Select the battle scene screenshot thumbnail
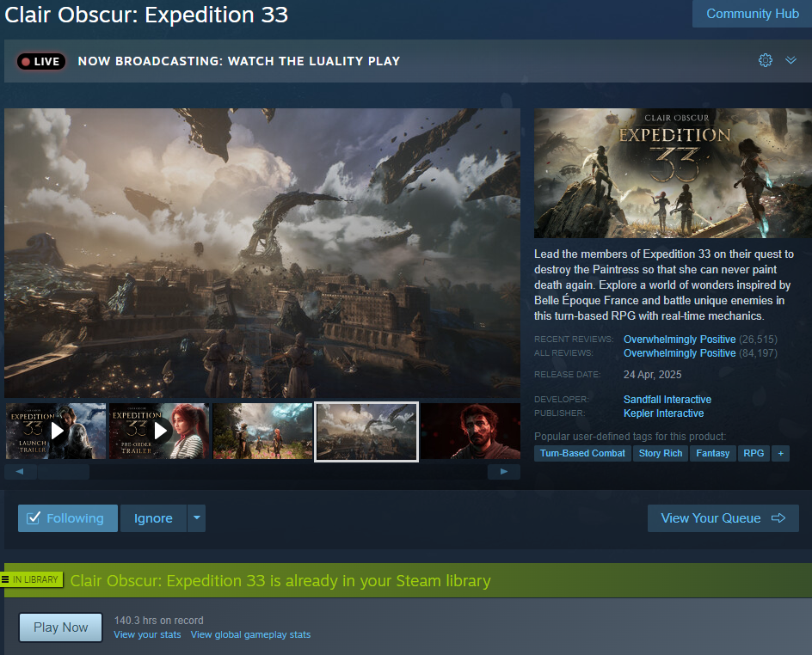The image size is (812, 655). [262, 431]
